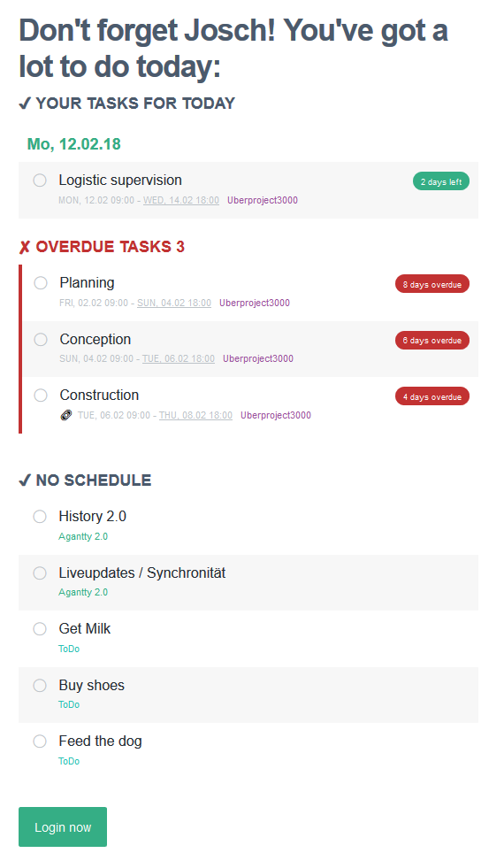Tick the Construction task circle
The image size is (504, 853).
(x=41, y=396)
